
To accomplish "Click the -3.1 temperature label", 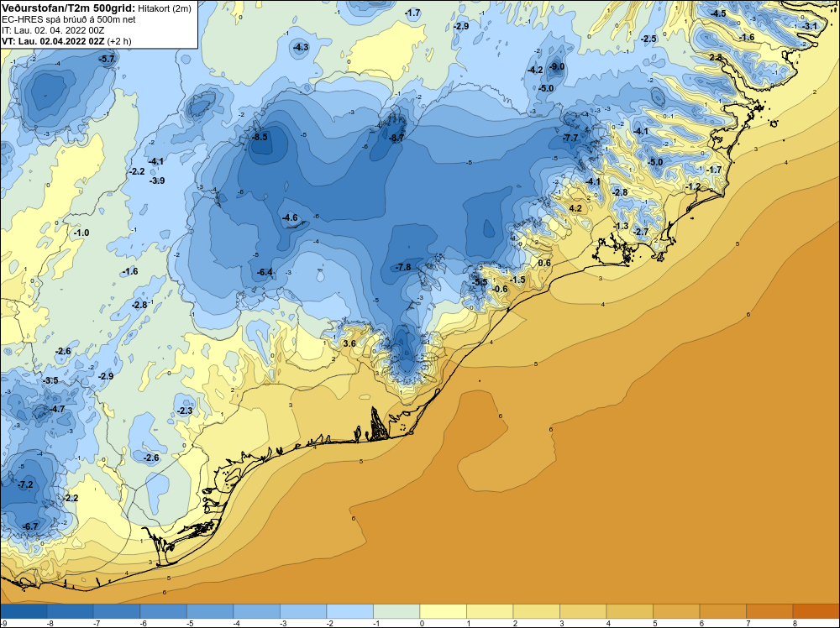I will pos(809,26).
